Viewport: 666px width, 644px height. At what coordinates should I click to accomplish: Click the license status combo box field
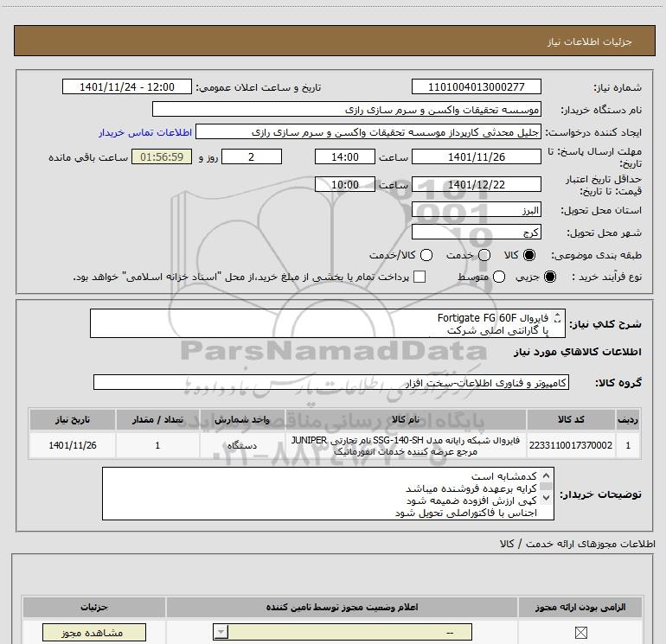point(343,632)
